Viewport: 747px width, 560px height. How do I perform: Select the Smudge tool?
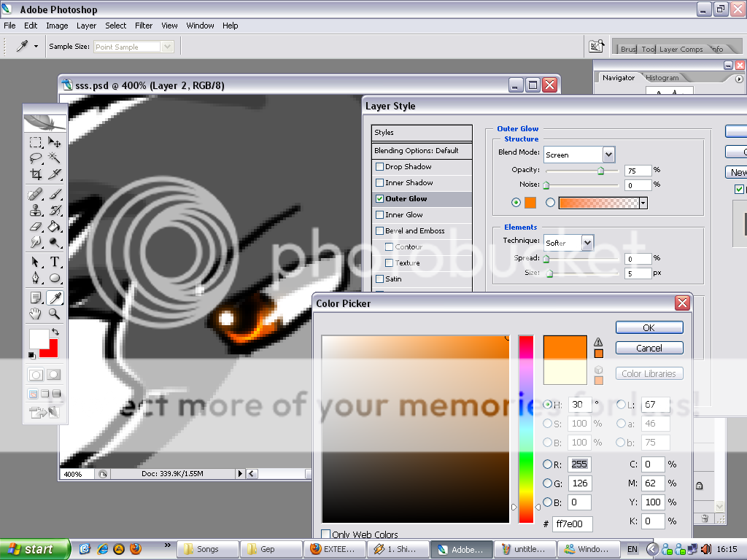(x=35, y=243)
